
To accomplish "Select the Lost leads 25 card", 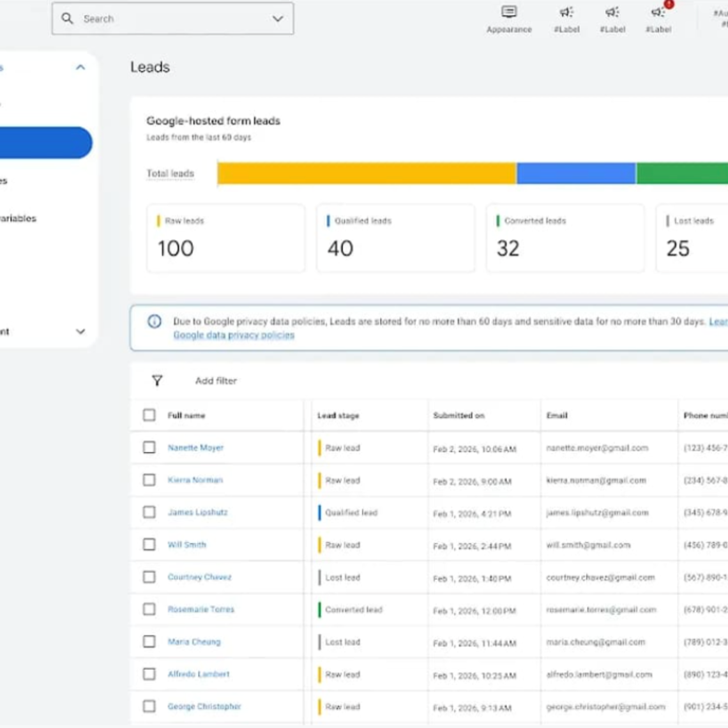I will click(692, 238).
